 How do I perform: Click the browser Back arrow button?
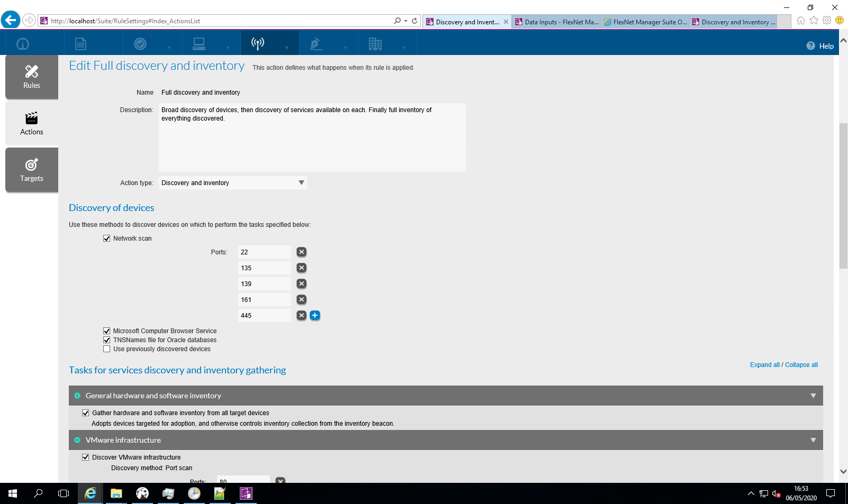(10, 20)
